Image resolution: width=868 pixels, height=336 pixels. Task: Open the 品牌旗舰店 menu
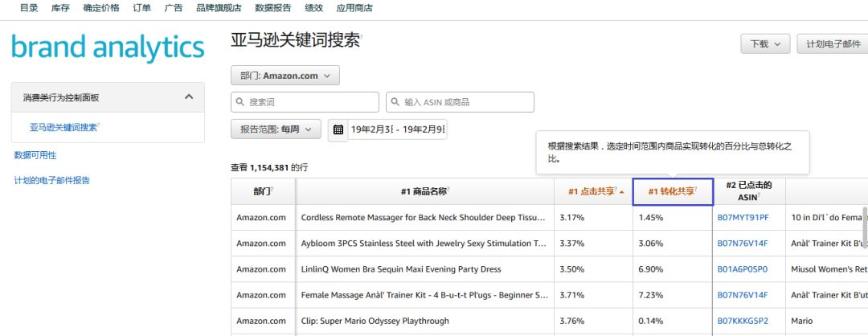click(x=219, y=8)
